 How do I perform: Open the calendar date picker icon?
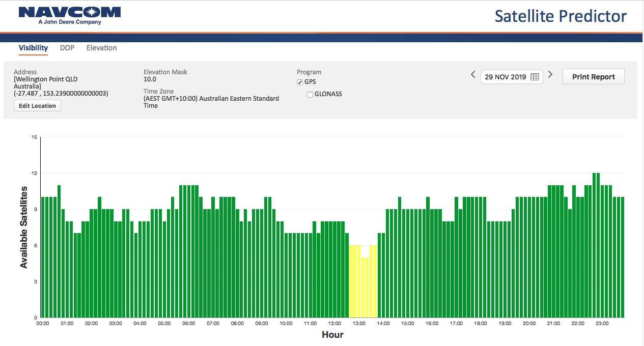[535, 77]
